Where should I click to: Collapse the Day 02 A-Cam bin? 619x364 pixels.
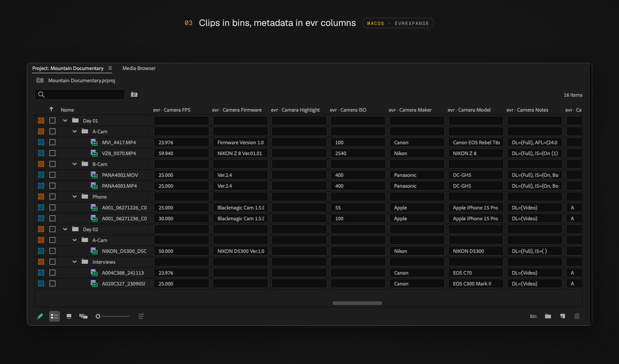[x=75, y=240]
